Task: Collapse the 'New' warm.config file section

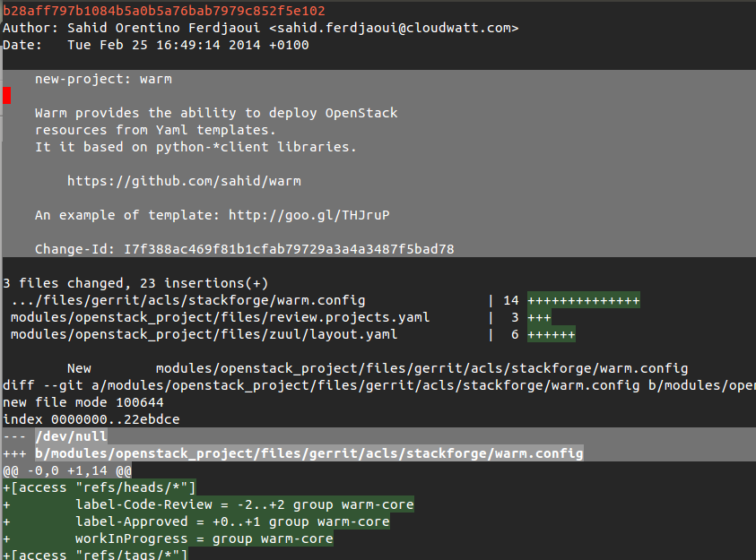Action: pos(377,368)
